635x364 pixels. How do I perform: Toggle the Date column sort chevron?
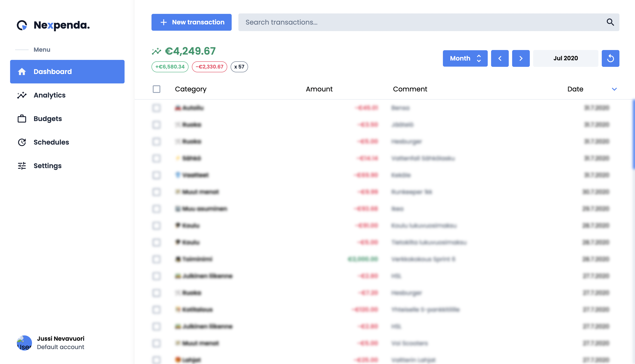[x=614, y=89]
